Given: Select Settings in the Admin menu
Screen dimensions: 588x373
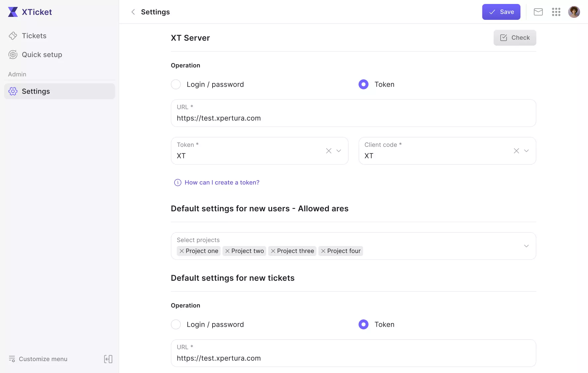Looking at the screenshot, I should coord(60,91).
